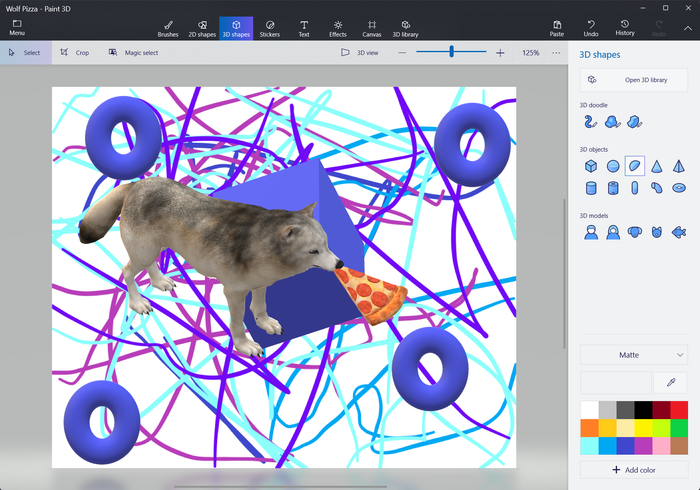Toggle 3D view mode
Image resolution: width=700 pixels, height=490 pixels.
[x=360, y=52]
